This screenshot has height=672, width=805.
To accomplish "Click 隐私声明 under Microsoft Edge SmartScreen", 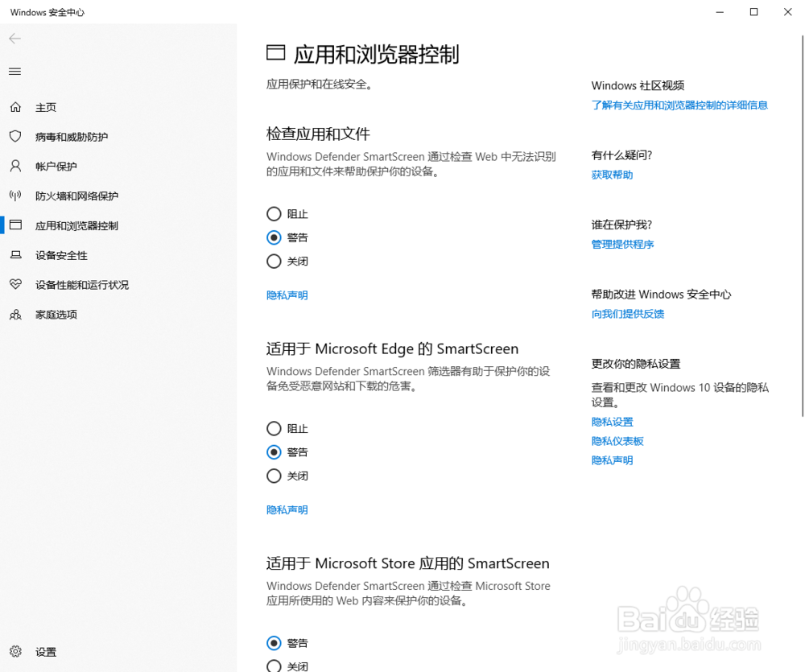I will point(287,509).
